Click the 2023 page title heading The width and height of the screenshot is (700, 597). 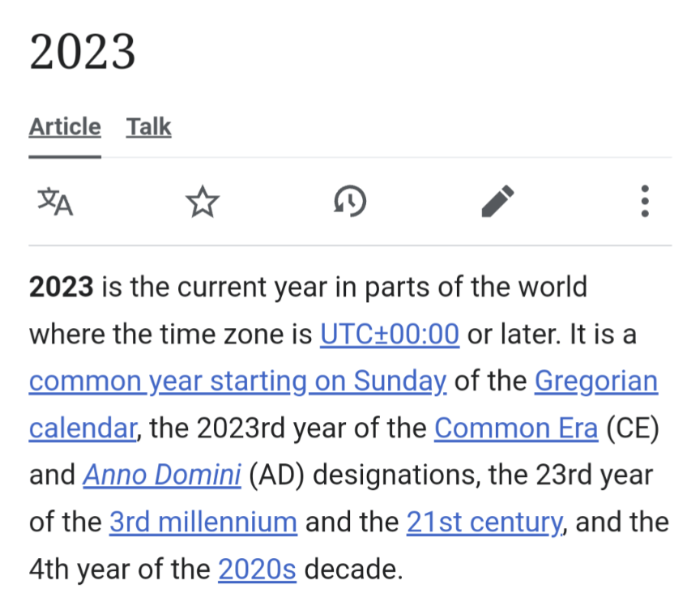coord(83,53)
